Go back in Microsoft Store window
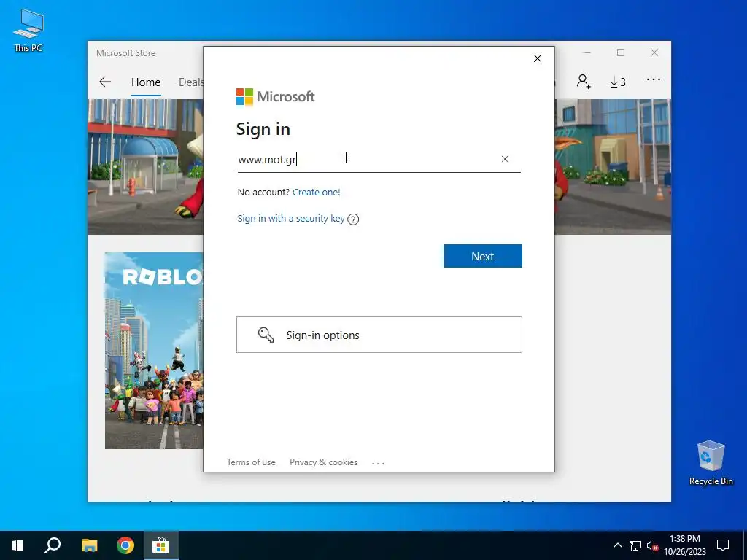 [105, 82]
